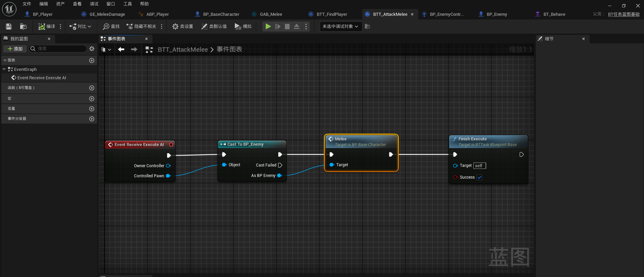The height and width of the screenshot is (277, 644).
Task: Switch to the BT_Behave tab
Action: tap(554, 14)
